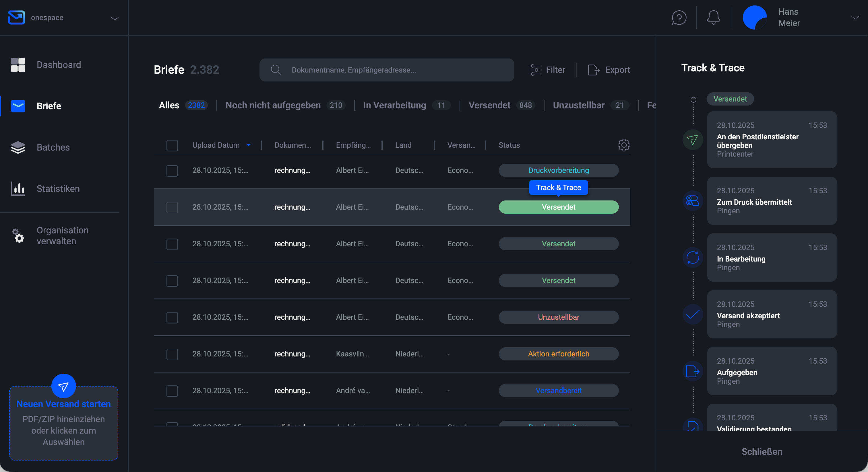Open the help icon in the top bar
This screenshot has height=472, width=868.
[x=679, y=17]
